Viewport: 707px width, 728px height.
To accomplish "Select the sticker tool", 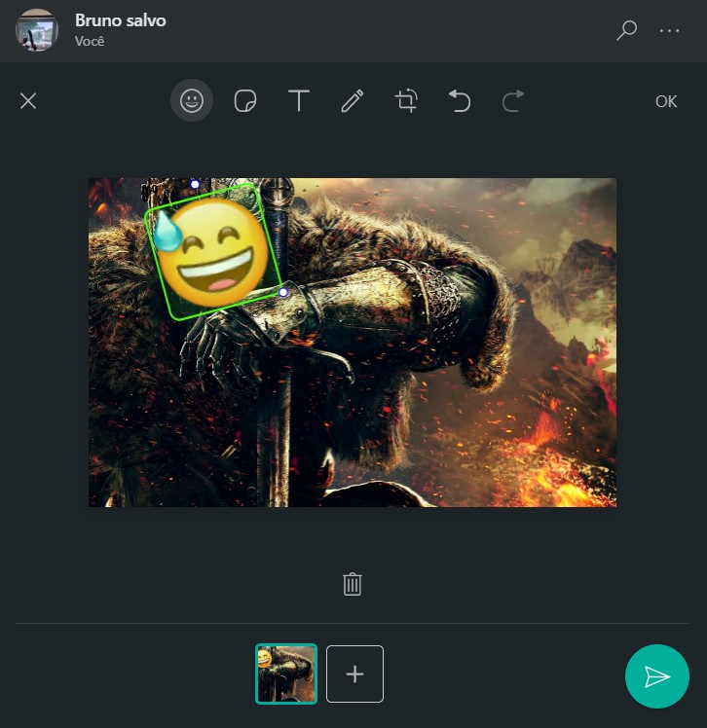I will coord(245,101).
